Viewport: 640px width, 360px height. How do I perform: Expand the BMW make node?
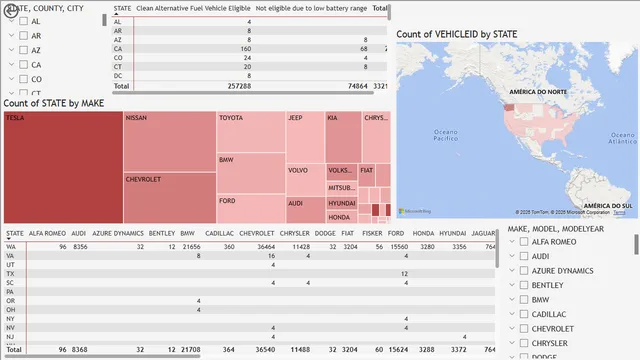(512, 300)
